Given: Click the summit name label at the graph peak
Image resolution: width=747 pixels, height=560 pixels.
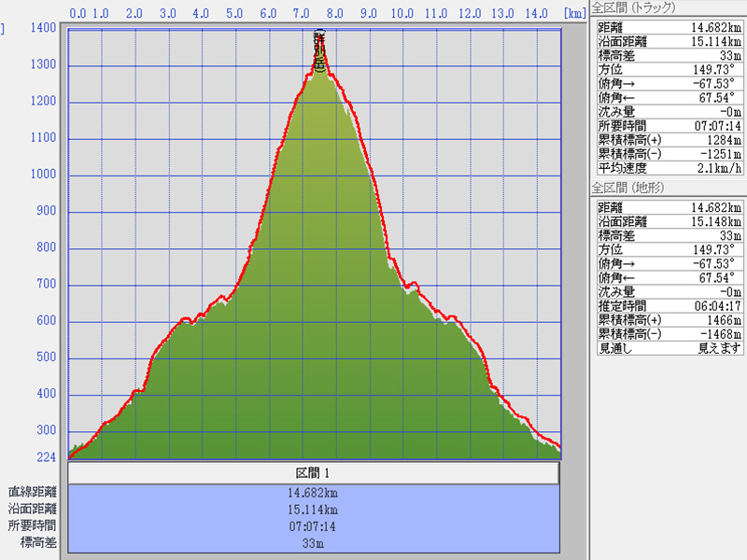Looking at the screenshot, I should tap(319, 51).
